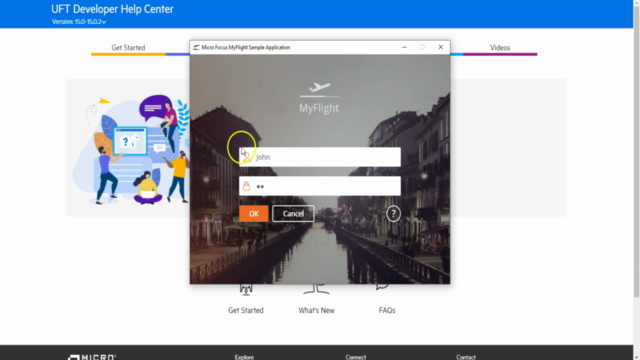
Task: Click the MyFlight app icon in the title bar
Action: coord(196,47)
